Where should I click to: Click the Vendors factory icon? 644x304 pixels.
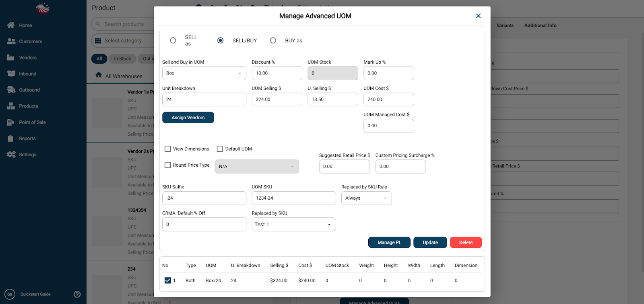[11, 58]
